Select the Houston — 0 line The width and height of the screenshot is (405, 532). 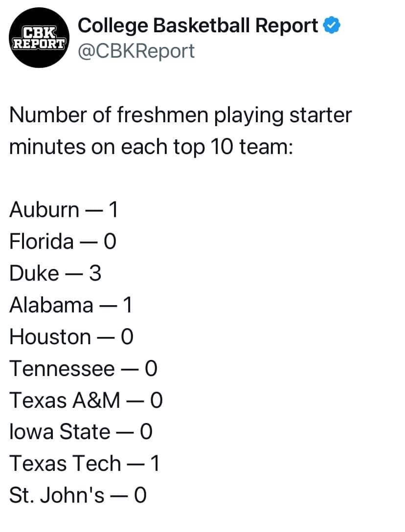[71, 336]
